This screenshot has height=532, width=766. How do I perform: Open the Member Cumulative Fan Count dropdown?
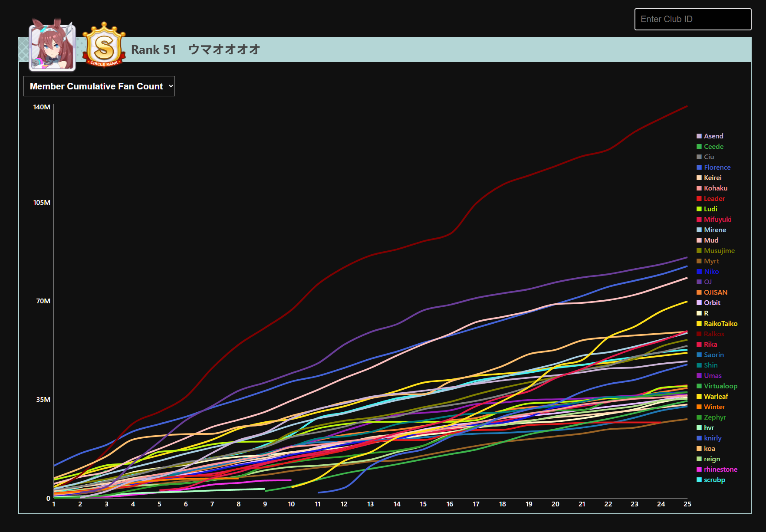(x=99, y=86)
